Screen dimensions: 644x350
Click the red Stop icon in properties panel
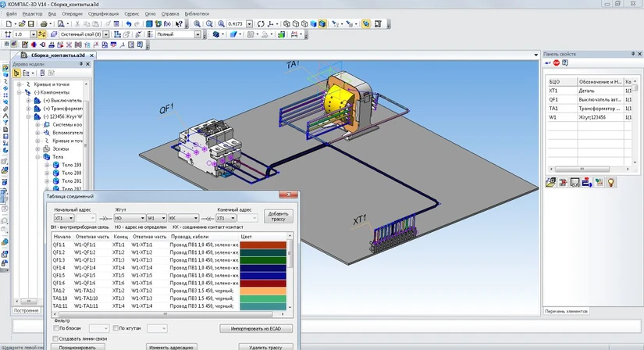[x=557, y=62]
